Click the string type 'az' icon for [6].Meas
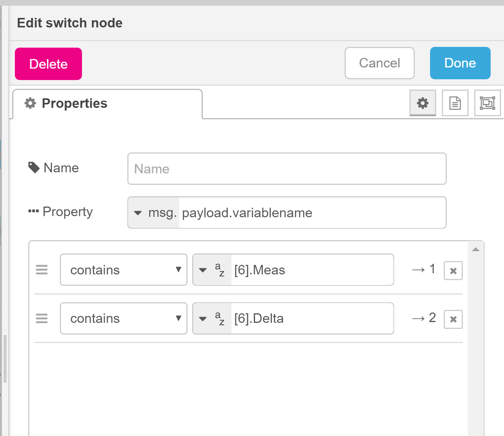Viewport: 504px width, 436px height. pyautogui.click(x=220, y=270)
